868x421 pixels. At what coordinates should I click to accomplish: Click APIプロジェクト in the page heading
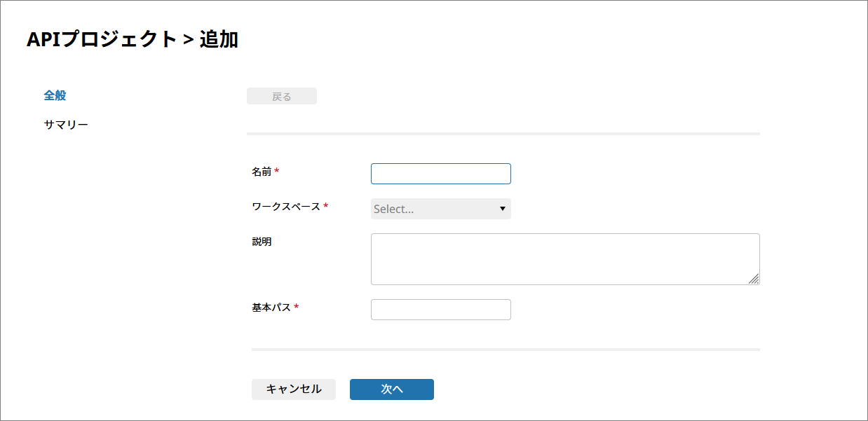coord(102,40)
